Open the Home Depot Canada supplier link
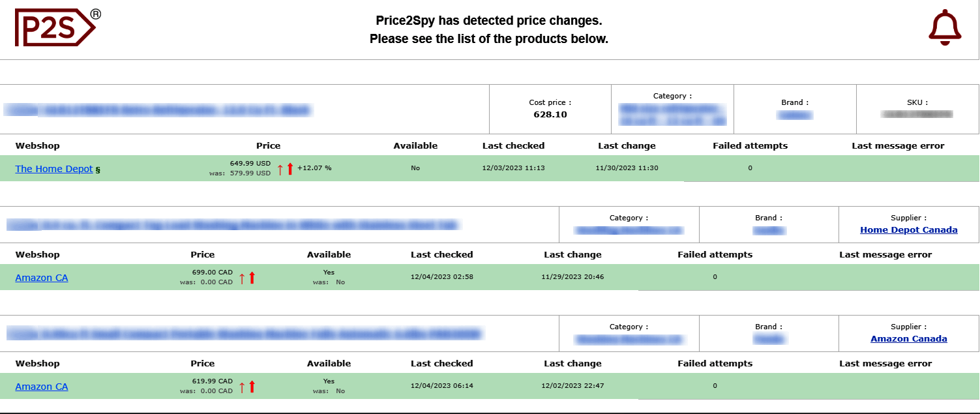The image size is (980, 414). [x=908, y=229]
